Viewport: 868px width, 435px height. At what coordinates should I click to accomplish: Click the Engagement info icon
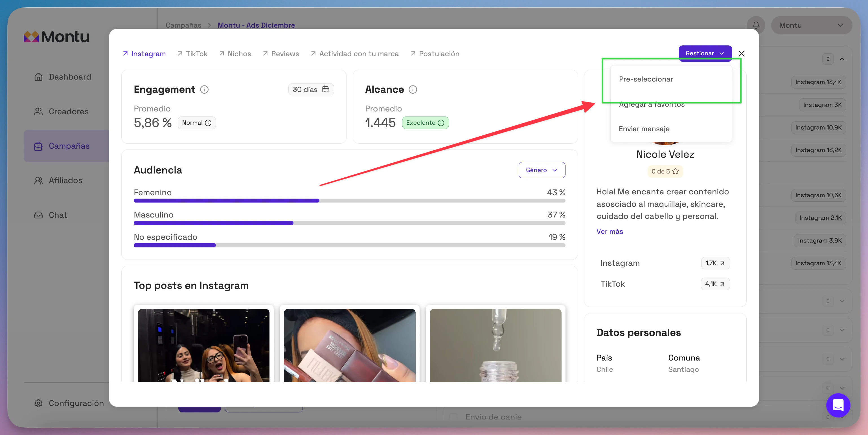(204, 89)
